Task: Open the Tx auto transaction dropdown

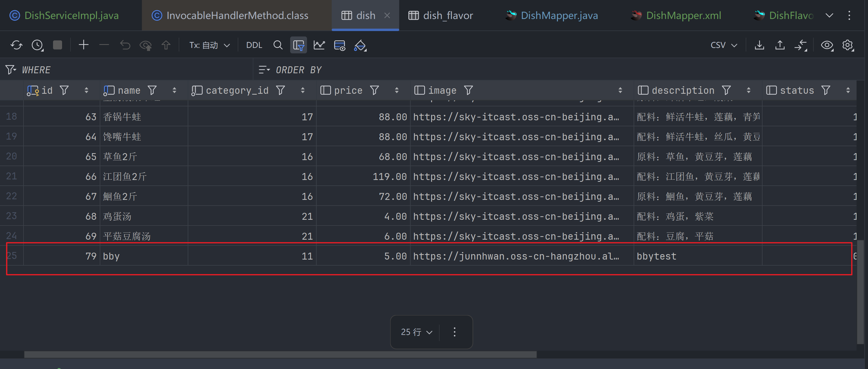Action: tap(209, 45)
